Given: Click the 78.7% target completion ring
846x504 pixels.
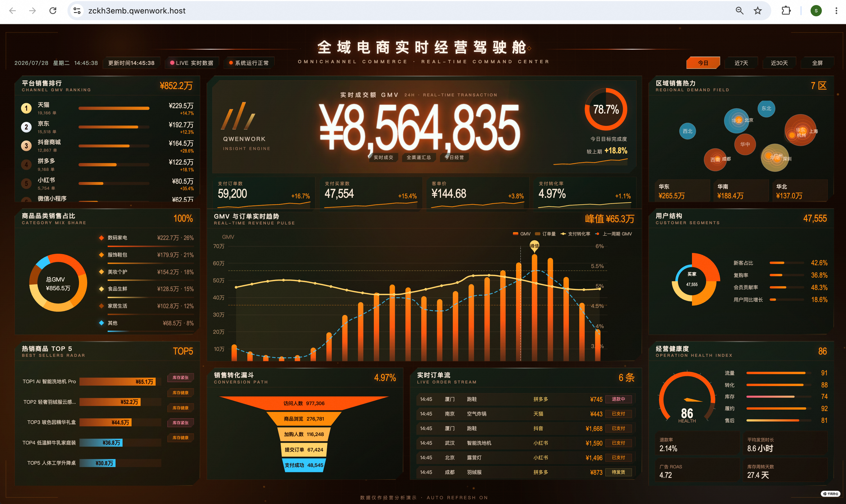Looking at the screenshot, I should pyautogui.click(x=606, y=109).
